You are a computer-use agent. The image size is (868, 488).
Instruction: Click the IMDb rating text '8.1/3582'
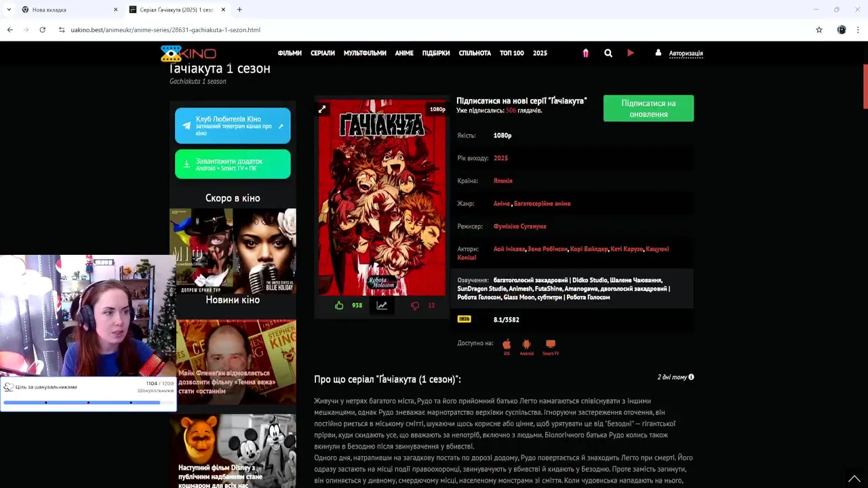pos(506,319)
